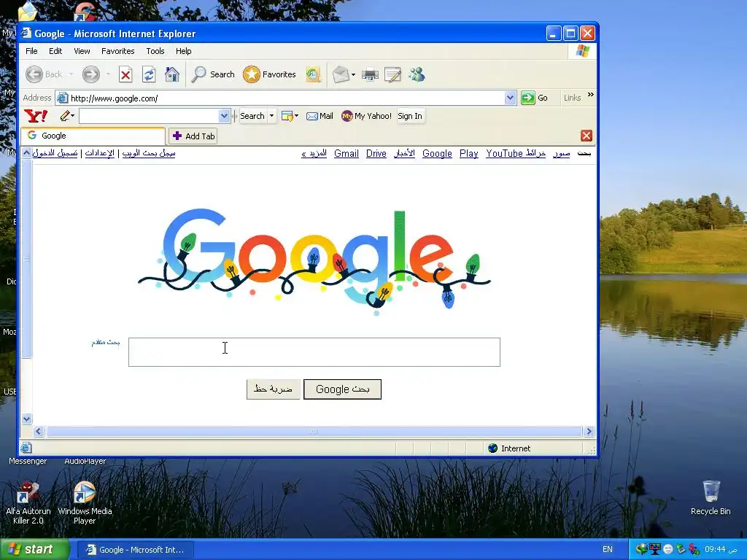Expand the Mail icon dropdown arrow
The image size is (747, 560).
353,75
